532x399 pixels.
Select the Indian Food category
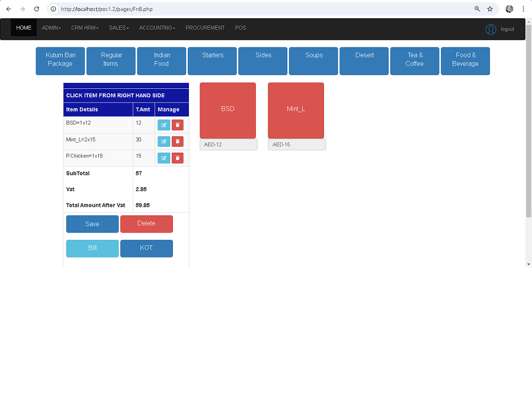[162, 61]
